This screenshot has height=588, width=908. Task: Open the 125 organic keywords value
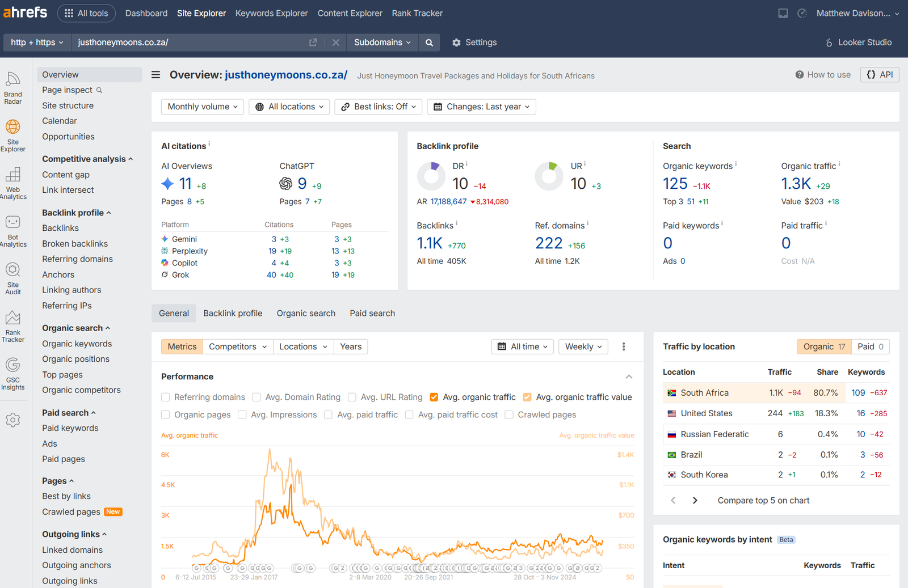[675, 184]
